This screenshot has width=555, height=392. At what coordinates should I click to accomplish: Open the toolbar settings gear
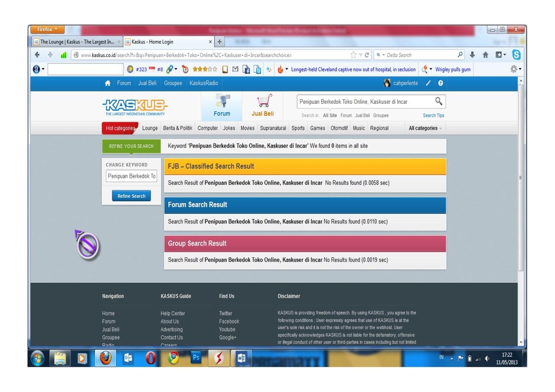click(x=514, y=69)
